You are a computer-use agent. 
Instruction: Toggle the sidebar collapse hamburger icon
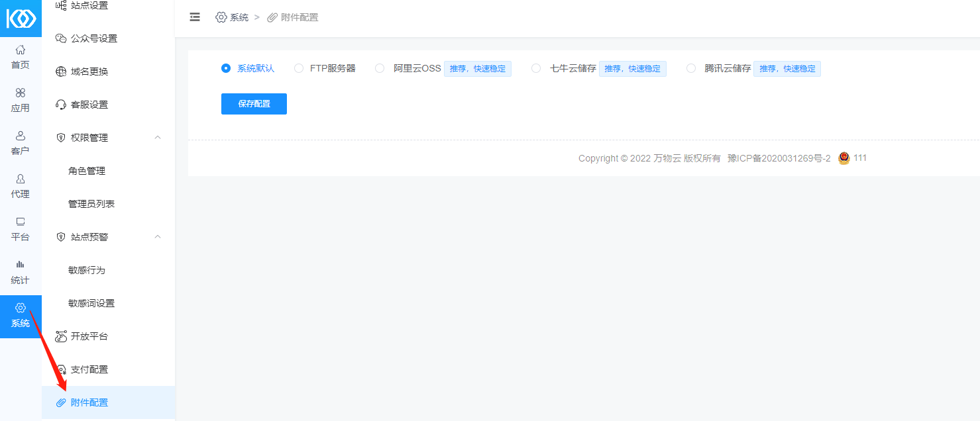pos(195,17)
